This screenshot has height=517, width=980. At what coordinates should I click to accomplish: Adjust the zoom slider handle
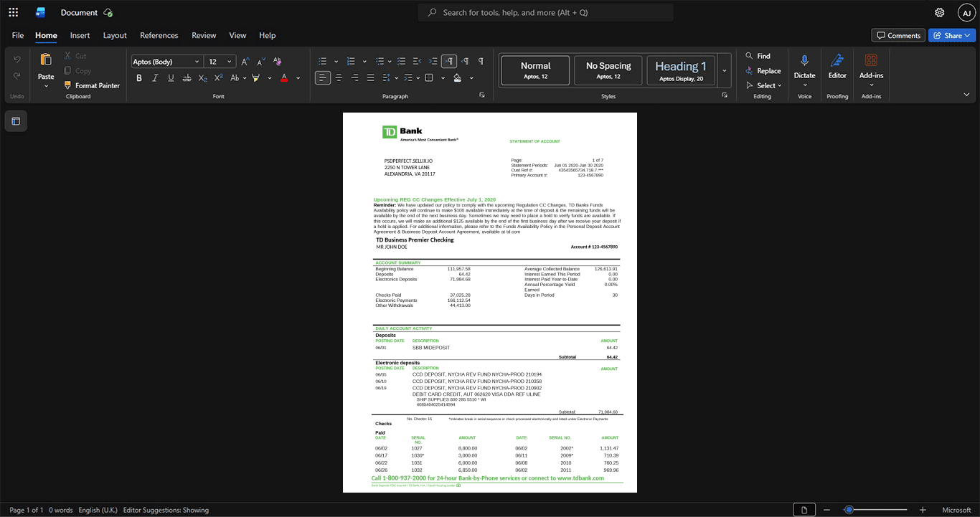[849, 510]
